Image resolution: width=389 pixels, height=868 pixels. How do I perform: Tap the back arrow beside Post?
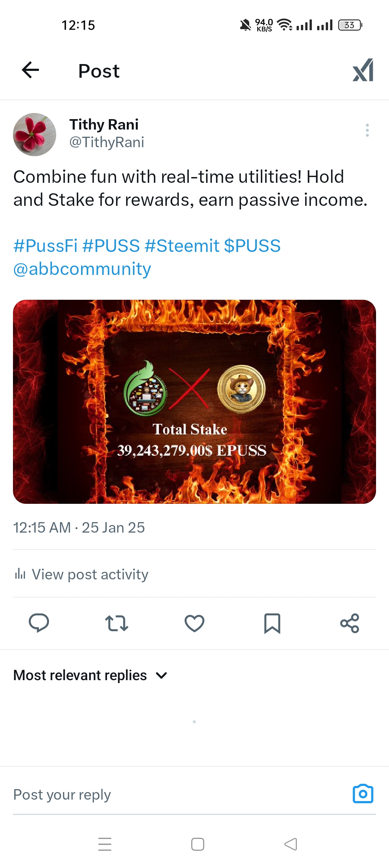click(x=30, y=70)
